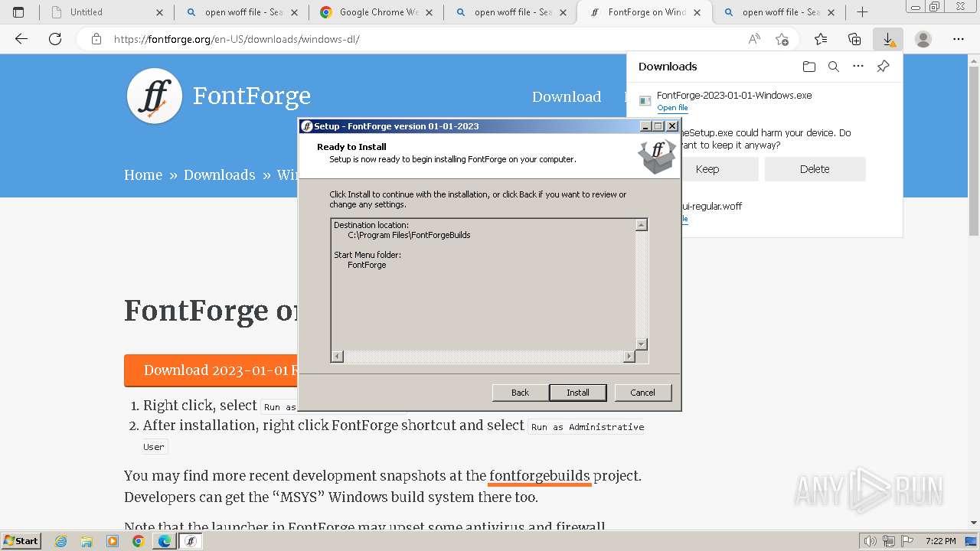Viewport: 980px width, 551px height.
Task: Open the downloads folder icon
Action: click(x=809, y=67)
